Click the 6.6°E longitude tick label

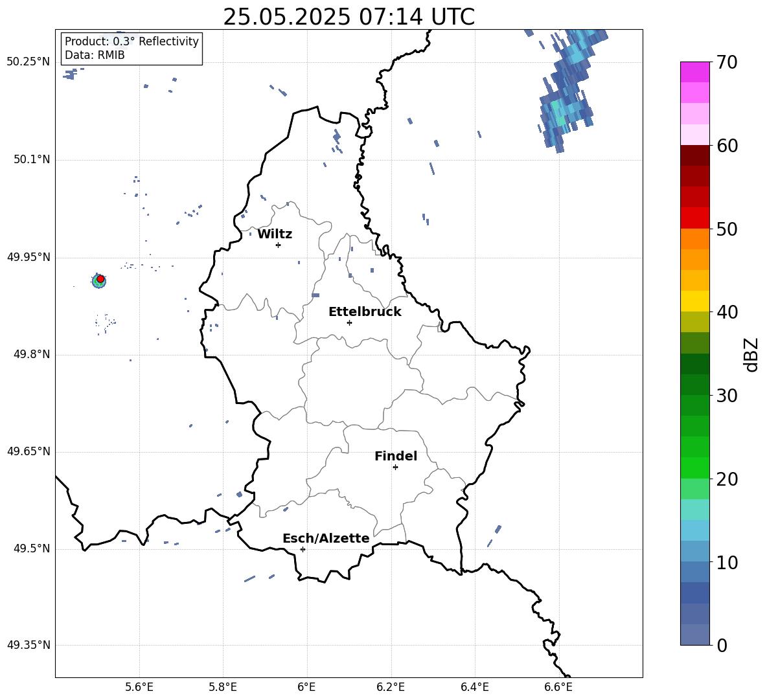coord(558,687)
